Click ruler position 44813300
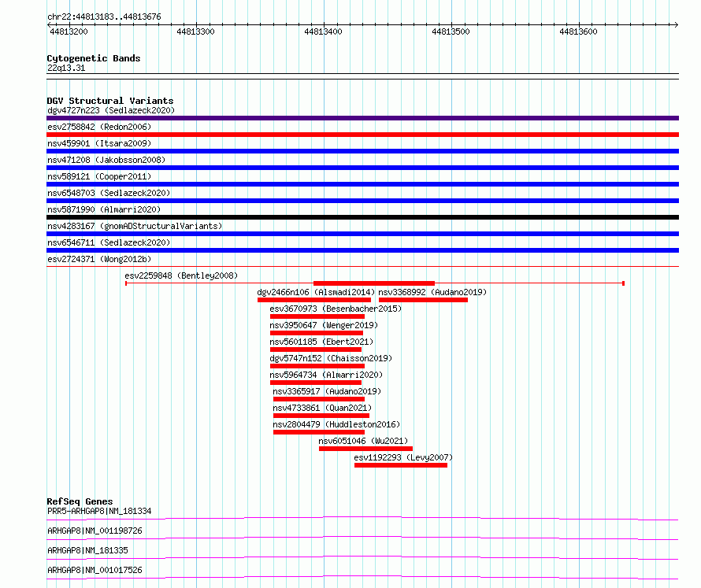 click(196, 31)
